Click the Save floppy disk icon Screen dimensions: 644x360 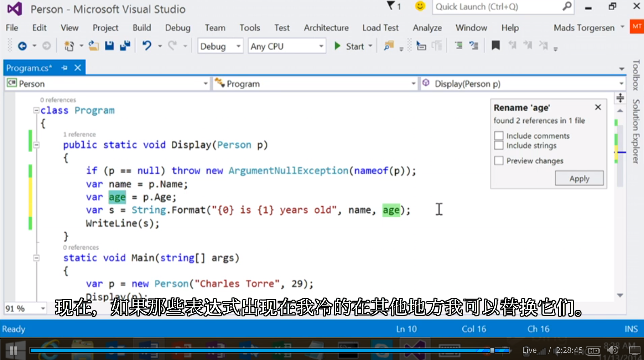[109, 46]
